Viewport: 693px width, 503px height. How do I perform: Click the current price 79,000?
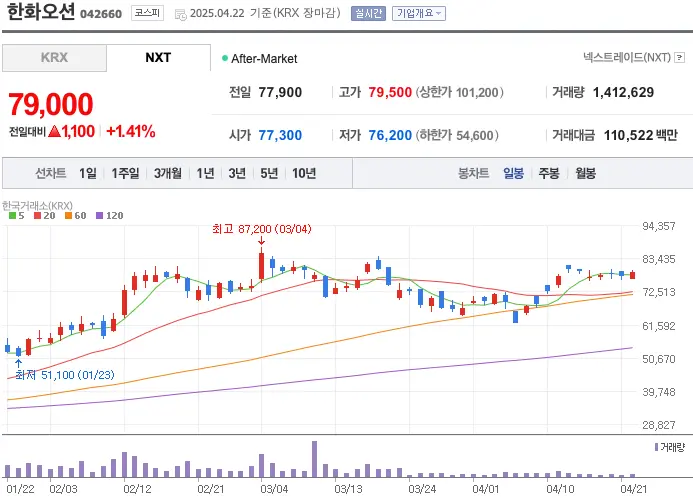51,104
